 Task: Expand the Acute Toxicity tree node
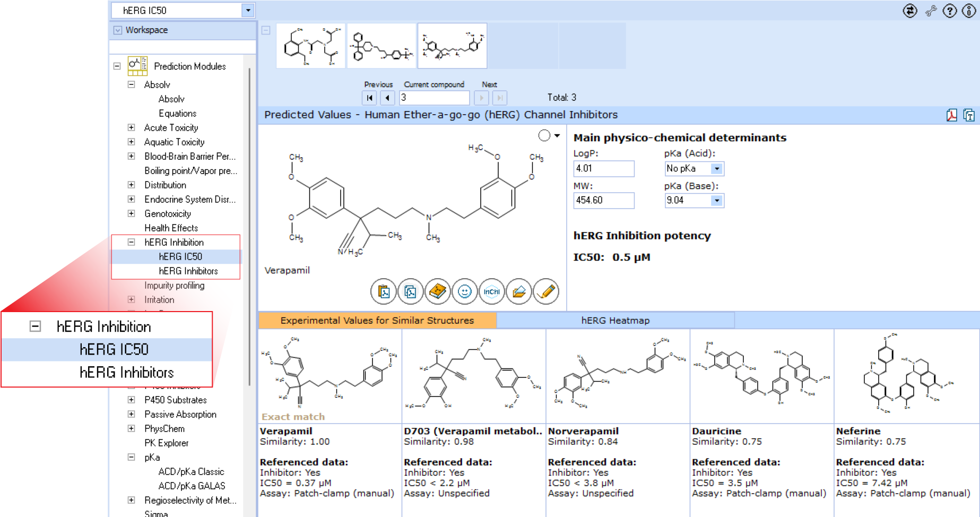tap(131, 127)
